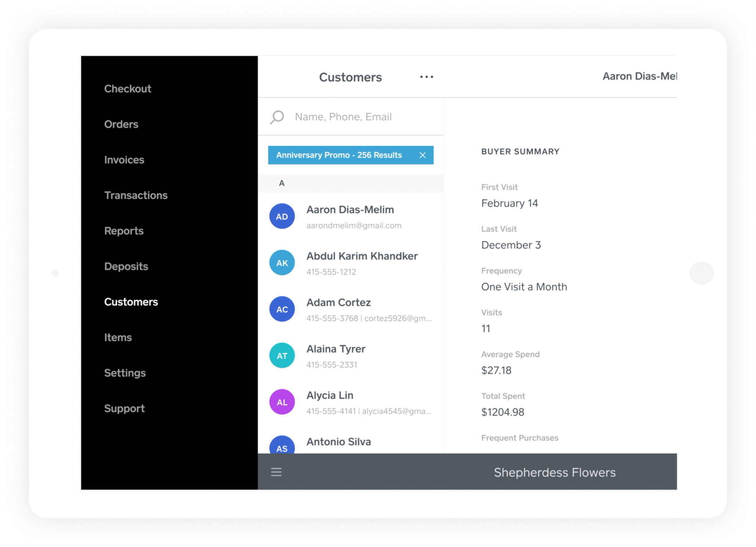Open the ellipsis options menu beside Customers

click(x=426, y=77)
